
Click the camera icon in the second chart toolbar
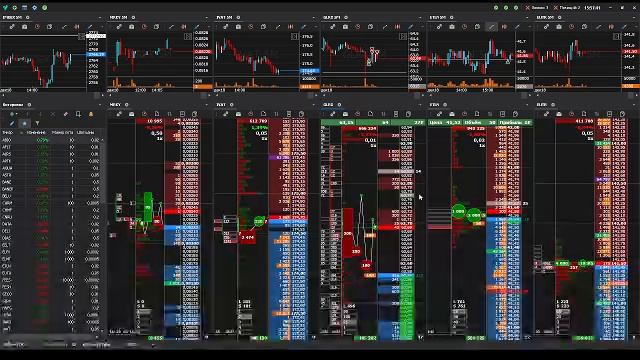coord(131,27)
